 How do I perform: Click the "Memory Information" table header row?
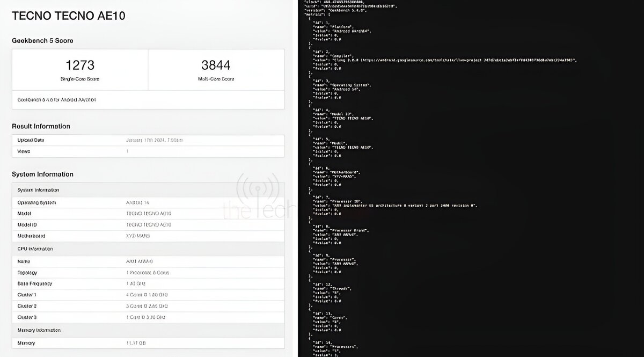[148, 330]
